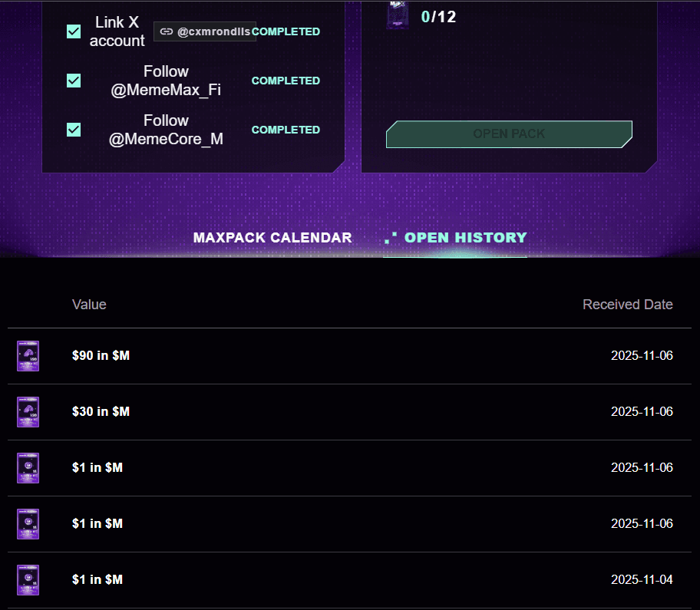Click the MaxPack pack icon beside 0/12

397,15
